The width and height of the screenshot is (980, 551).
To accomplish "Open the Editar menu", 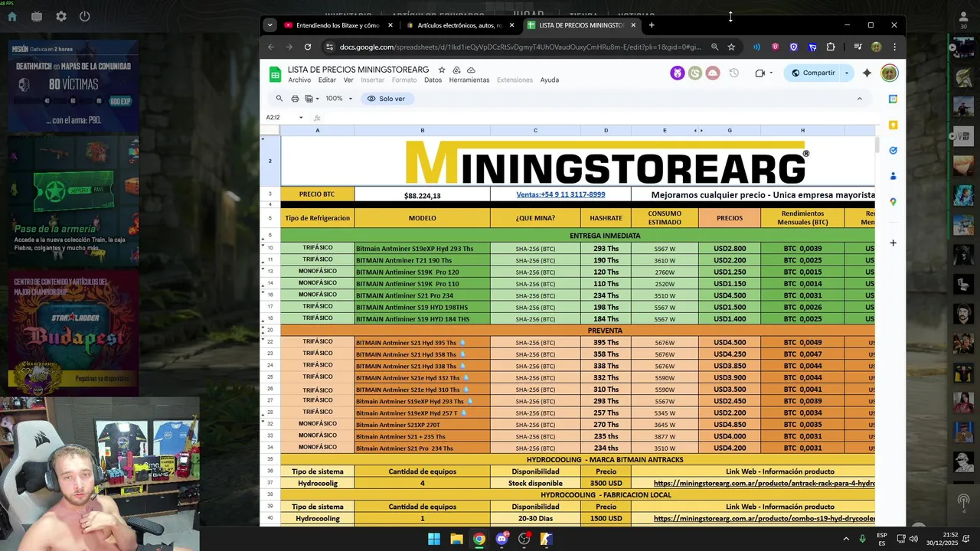I will 327,80.
